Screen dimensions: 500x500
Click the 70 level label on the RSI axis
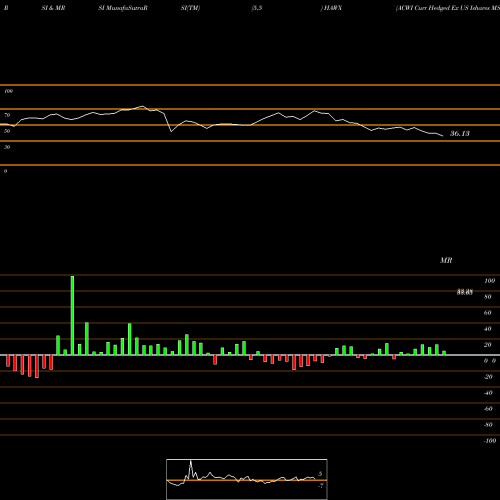[7, 115]
